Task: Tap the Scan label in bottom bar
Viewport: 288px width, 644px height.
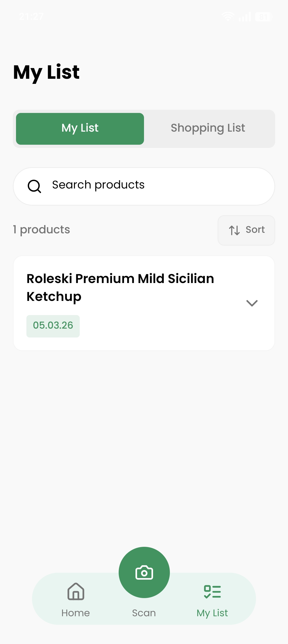Action: pyautogui.click(x=144, y=613)
